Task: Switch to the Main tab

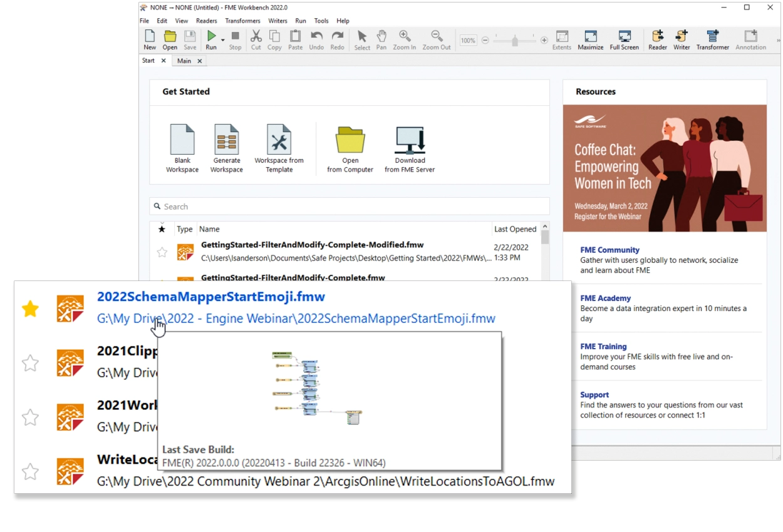Action: point(184,61)
